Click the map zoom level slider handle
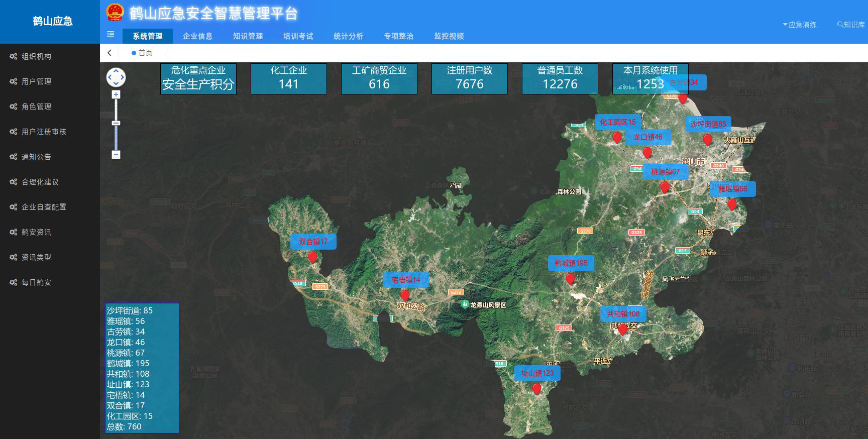This screenshot has height=439, width=868. click(x=116, y=123)
